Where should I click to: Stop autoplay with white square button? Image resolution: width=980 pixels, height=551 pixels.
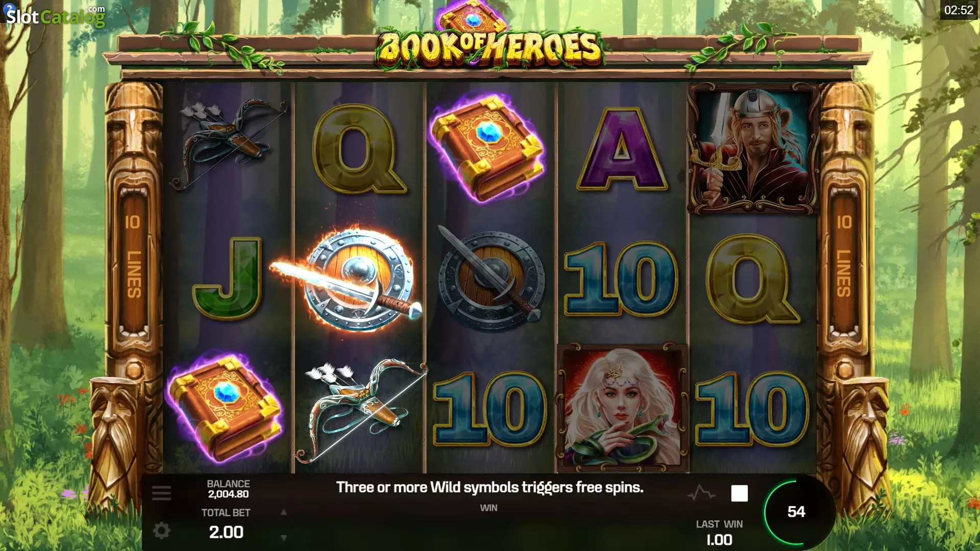[740, 493]
